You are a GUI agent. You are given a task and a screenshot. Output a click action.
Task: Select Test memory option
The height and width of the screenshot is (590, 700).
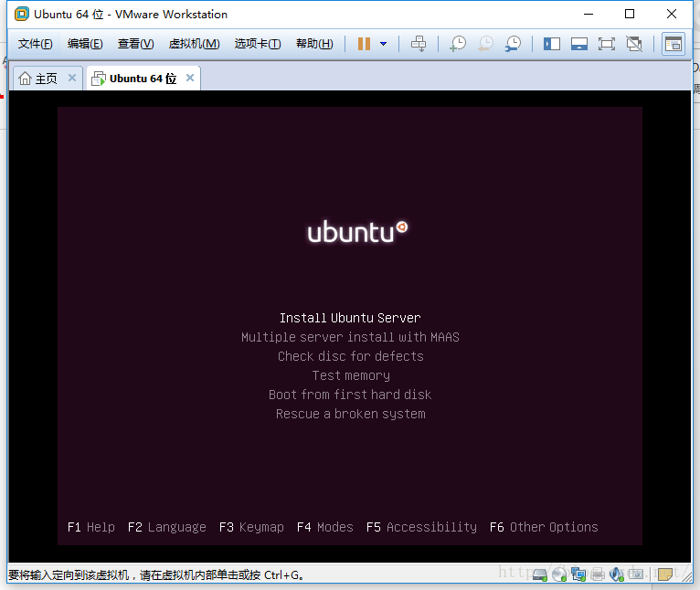coord(351,375)
